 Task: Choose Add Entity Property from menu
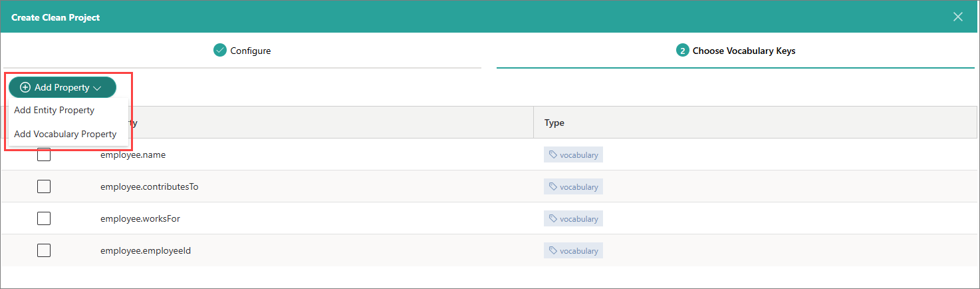click(x=55, y=111)
